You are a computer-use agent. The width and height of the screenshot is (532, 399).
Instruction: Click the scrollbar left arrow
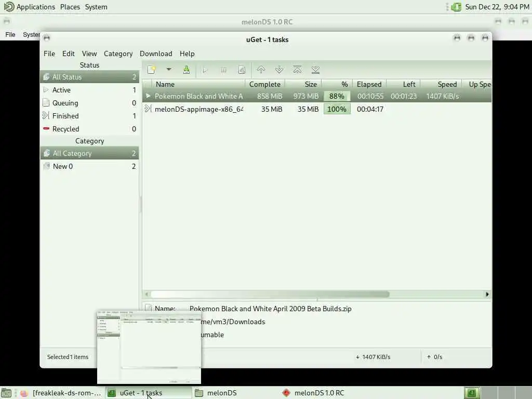tap(147, 294)
